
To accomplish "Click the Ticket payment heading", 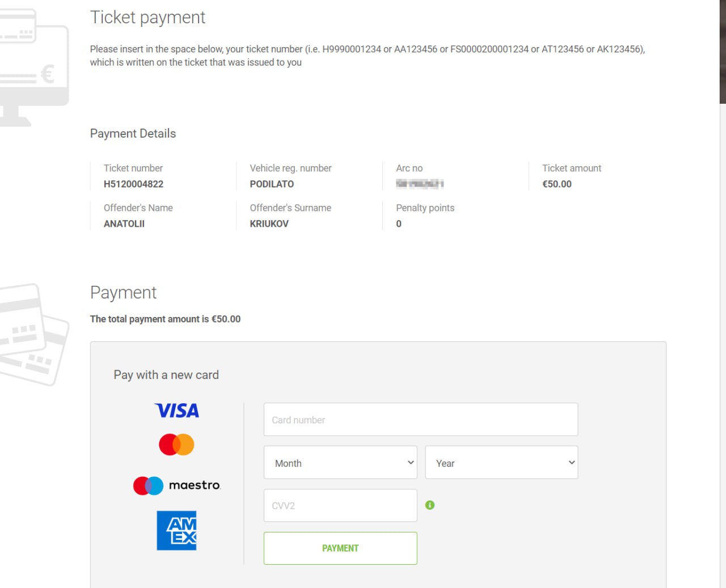I will pos(147,18).
